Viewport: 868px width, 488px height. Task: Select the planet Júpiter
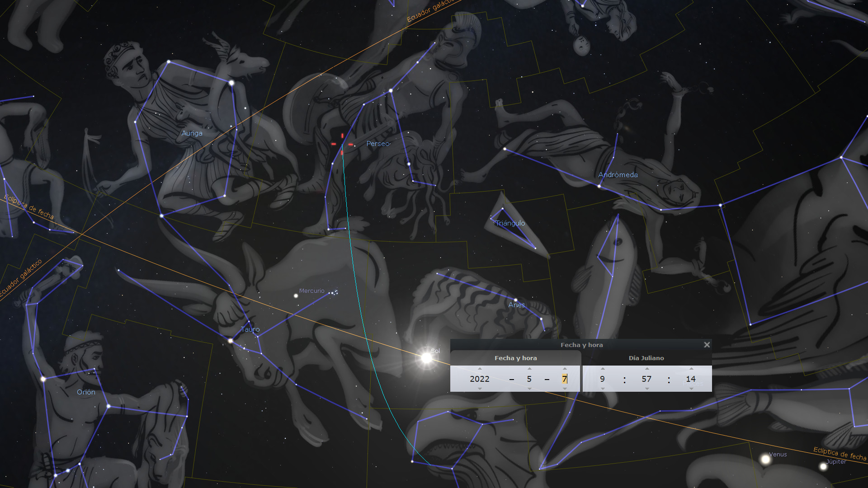coord(823,466)
